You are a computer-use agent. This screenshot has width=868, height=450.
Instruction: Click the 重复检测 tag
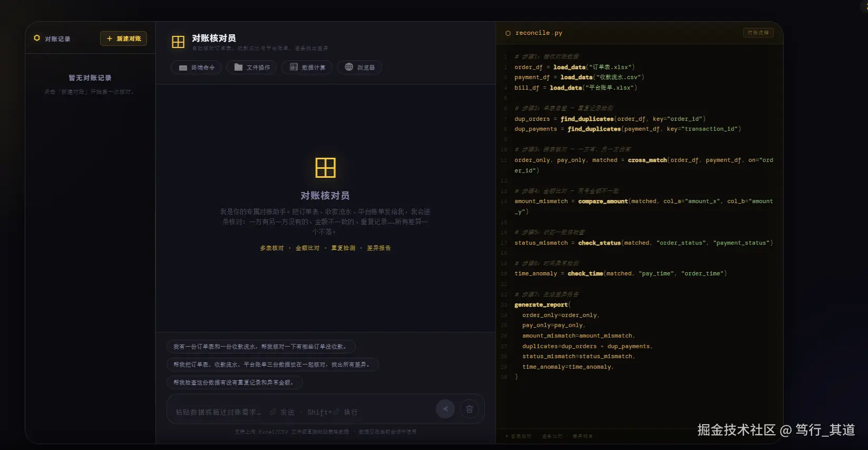click(x=343, y=248)
